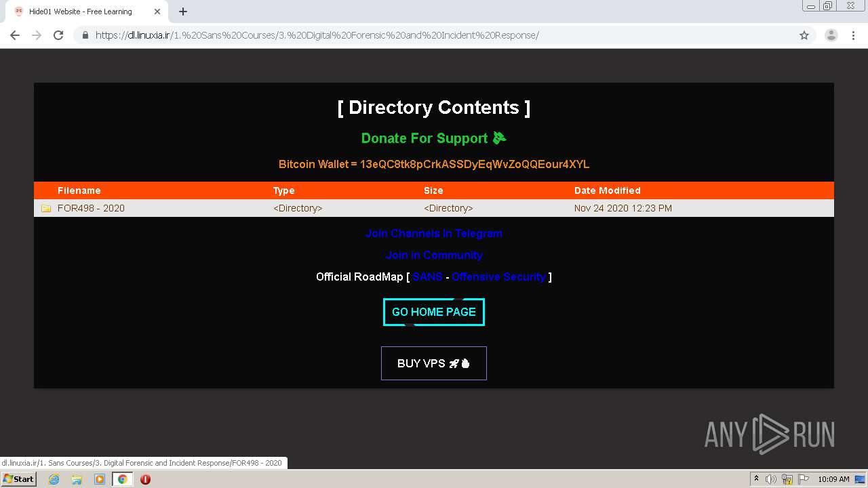Image resolution: width=868 pixels, height=488 pixels.
Task: Click BUY VPS button
Action: [x=434, y=363]
